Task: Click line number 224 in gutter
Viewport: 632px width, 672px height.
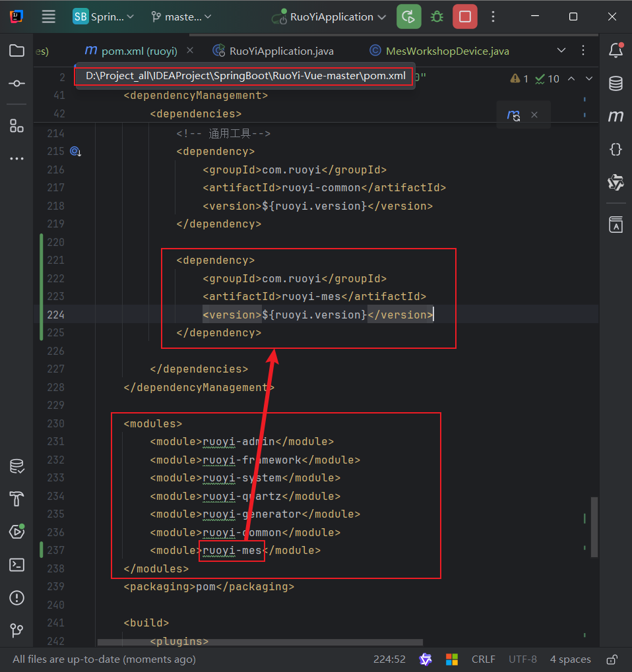Action: point(55,315)
